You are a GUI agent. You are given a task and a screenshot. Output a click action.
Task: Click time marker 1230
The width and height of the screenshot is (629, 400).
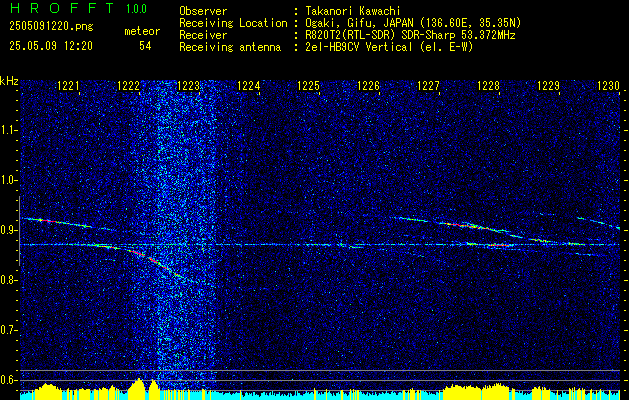608,85
